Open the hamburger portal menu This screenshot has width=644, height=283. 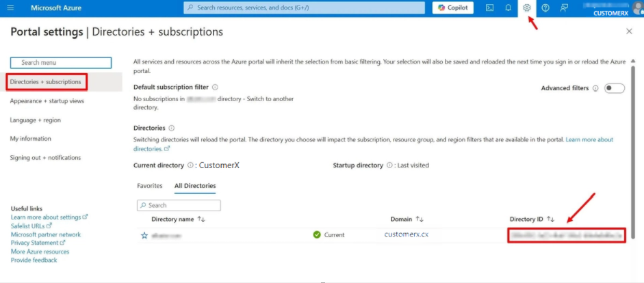[x=10, y=8]
